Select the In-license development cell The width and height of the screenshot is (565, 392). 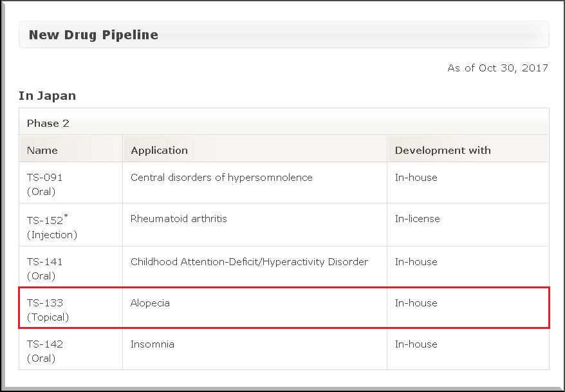(x=417, y=218)
